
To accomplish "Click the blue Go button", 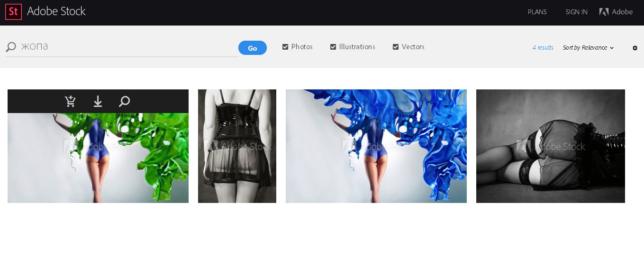I will tap(253, 48).
